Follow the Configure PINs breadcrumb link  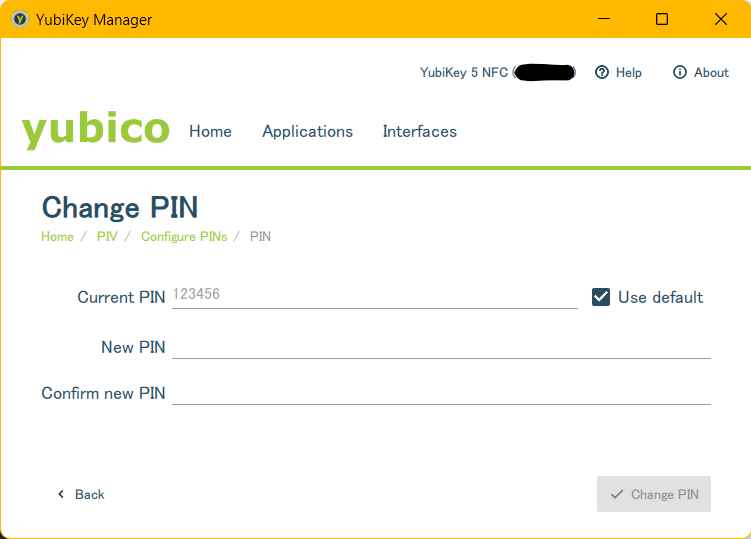[184, 236]
